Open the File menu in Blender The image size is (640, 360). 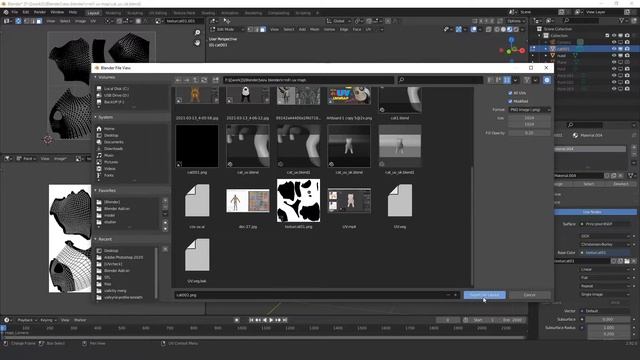tap(15, 12)
